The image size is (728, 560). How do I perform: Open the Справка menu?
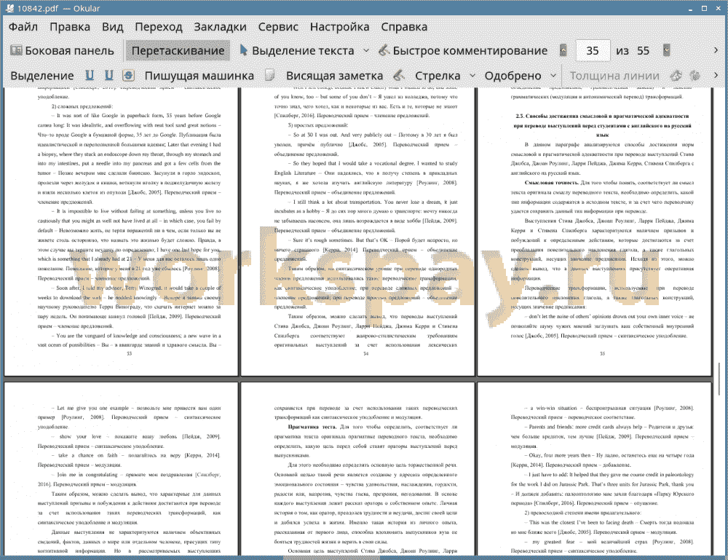[x=404, y=27]
